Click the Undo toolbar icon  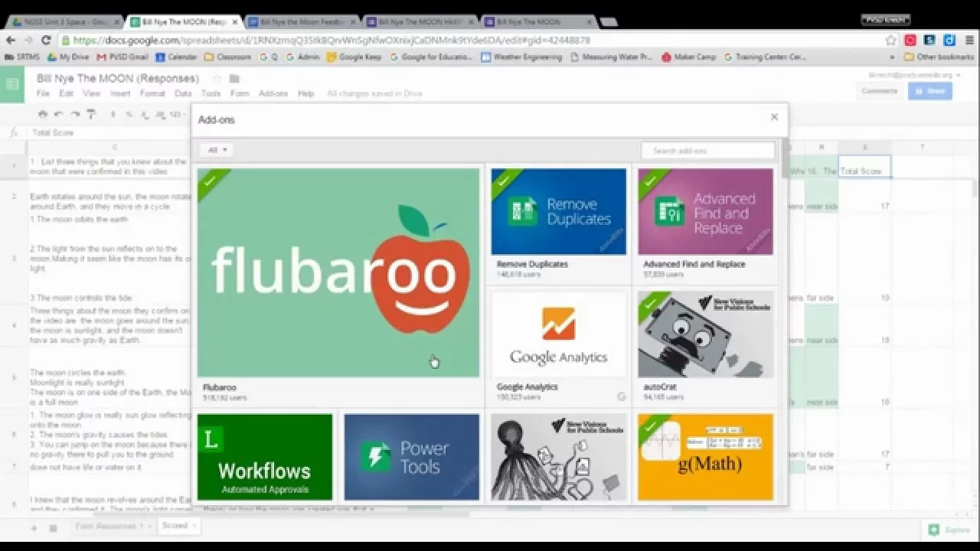point(59,115)
